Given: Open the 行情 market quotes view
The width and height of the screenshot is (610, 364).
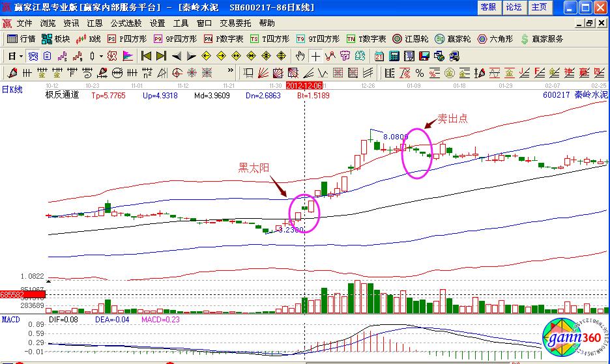Looking at the screenshot, I should coord(21,39).
